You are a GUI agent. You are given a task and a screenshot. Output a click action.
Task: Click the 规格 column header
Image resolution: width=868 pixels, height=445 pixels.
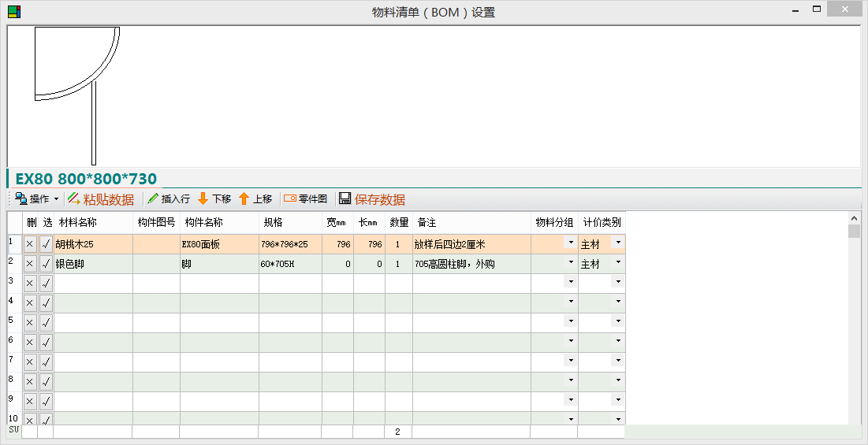(x=273, y=223)
